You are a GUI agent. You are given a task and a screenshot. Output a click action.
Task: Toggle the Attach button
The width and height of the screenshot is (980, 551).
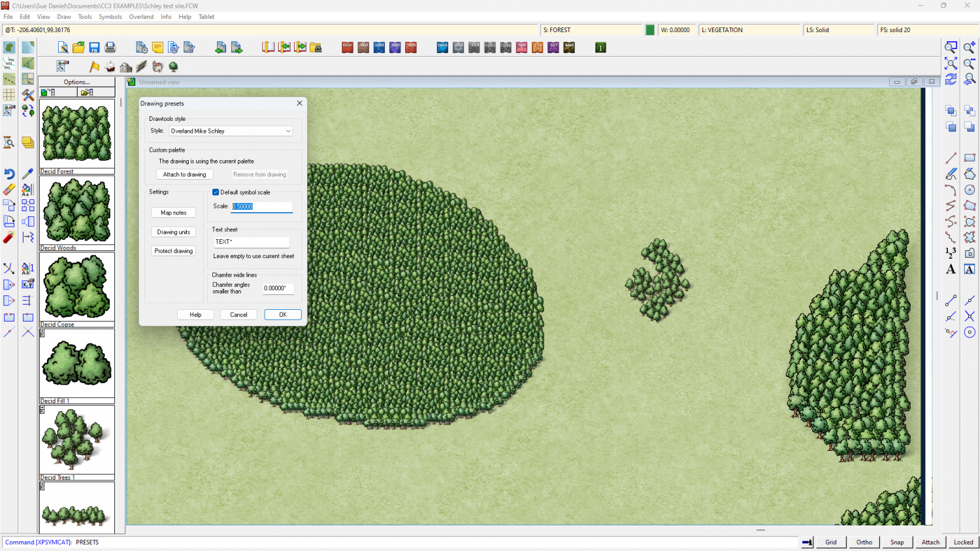tap(930, 542)
